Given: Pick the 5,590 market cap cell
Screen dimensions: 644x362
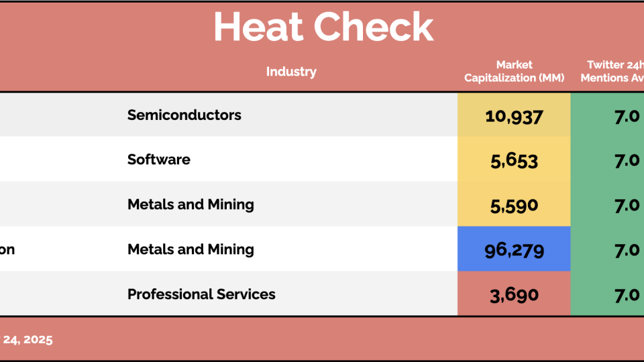Looking at the screenshot, I should click(514, 205).
